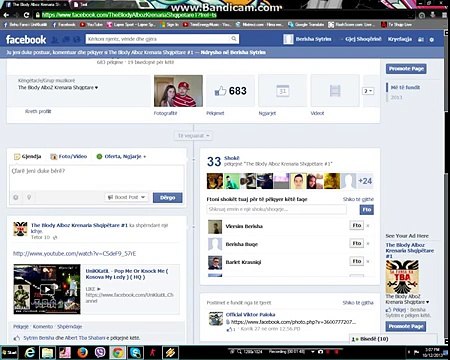Open settings gear icon in header
Image resolution: width=450 pixels, height=360 pixels.
[432, 40]
